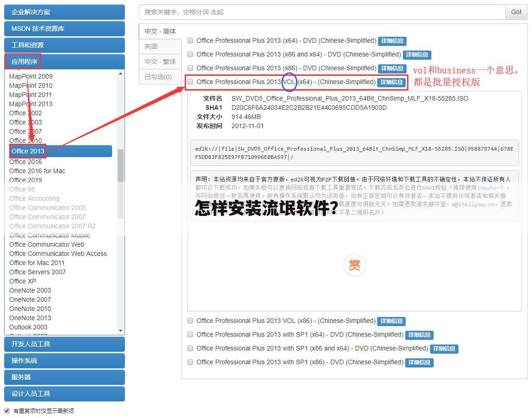Select the 2013 VOL (x64) checkbox

(x=190, y=82)
